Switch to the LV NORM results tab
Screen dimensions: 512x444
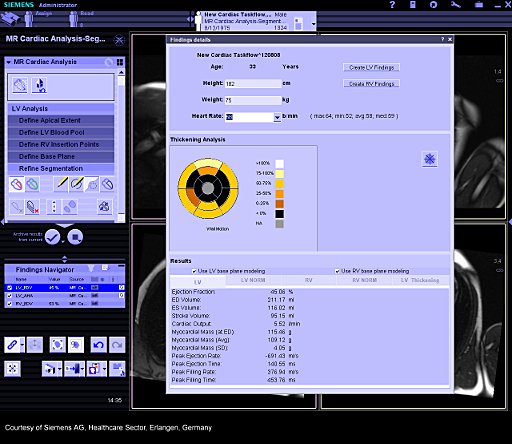click(253, 280)
